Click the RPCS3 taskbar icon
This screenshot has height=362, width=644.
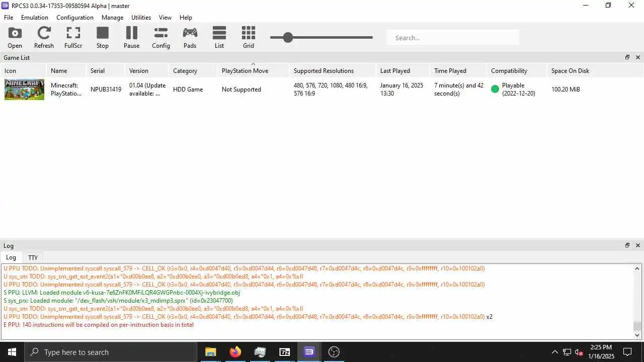(x=309, y=352)
